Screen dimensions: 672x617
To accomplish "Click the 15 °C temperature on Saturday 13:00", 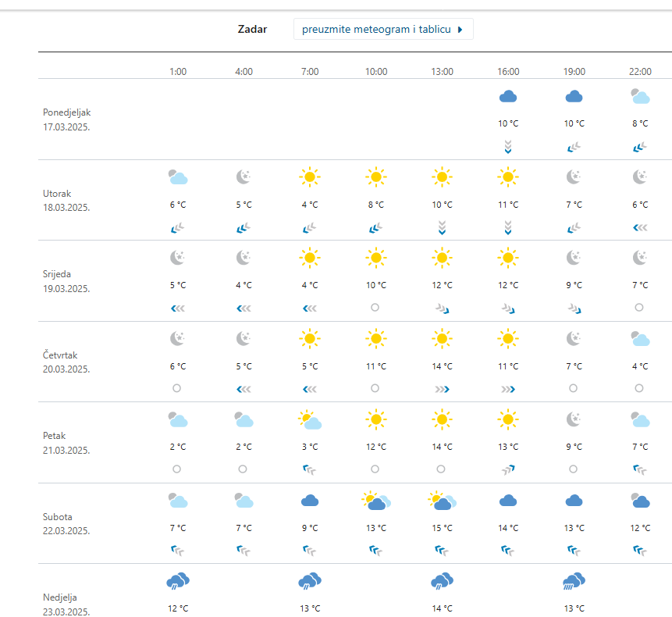I will (442, 528).
